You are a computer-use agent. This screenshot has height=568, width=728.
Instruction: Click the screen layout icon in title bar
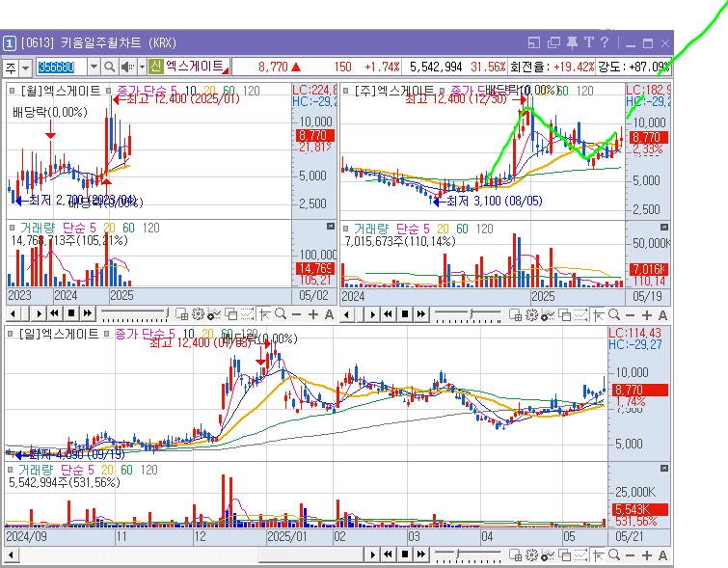click(534, 43)
